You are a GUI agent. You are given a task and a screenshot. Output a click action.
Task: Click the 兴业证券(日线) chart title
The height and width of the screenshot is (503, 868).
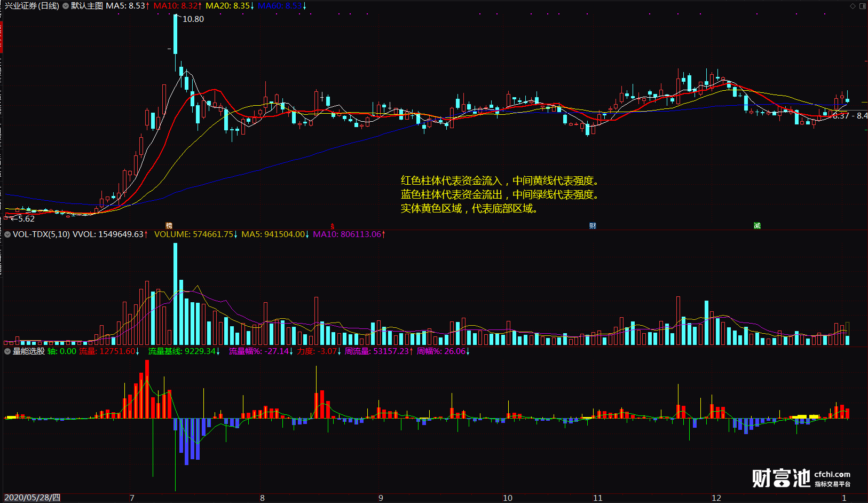click(x=32, y=6)
